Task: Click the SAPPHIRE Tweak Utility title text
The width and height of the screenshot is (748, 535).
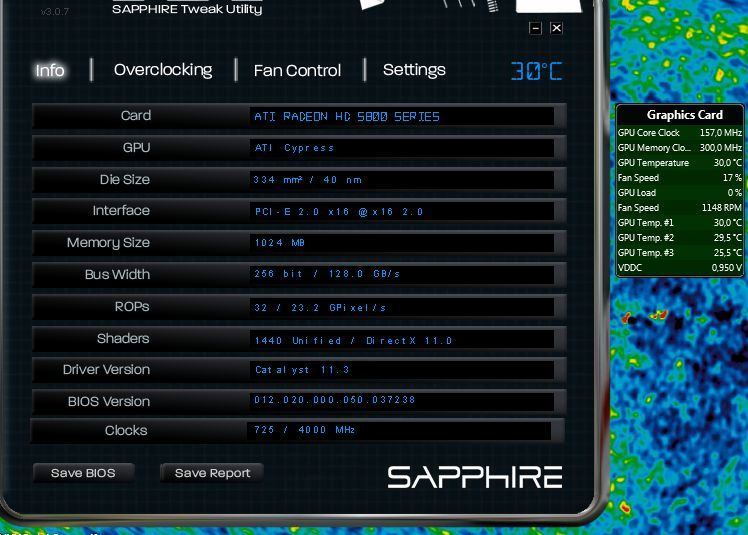Action: coord(187,9)
